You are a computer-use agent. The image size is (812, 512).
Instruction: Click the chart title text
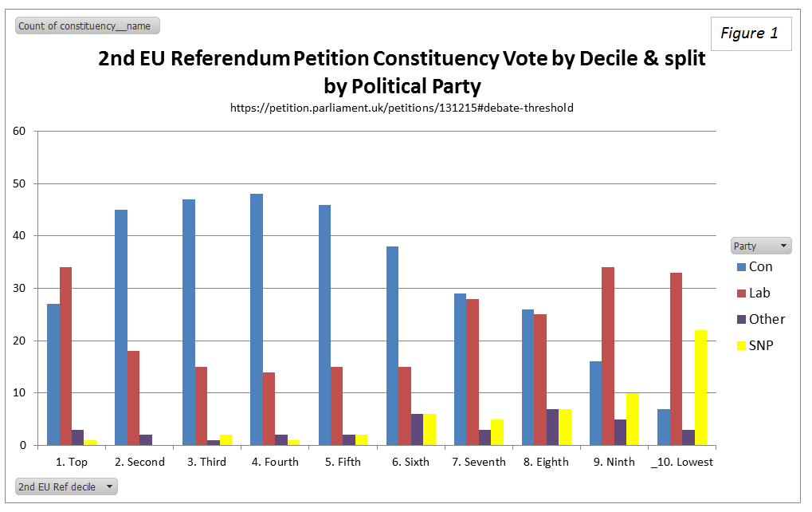tap(402, 72)
